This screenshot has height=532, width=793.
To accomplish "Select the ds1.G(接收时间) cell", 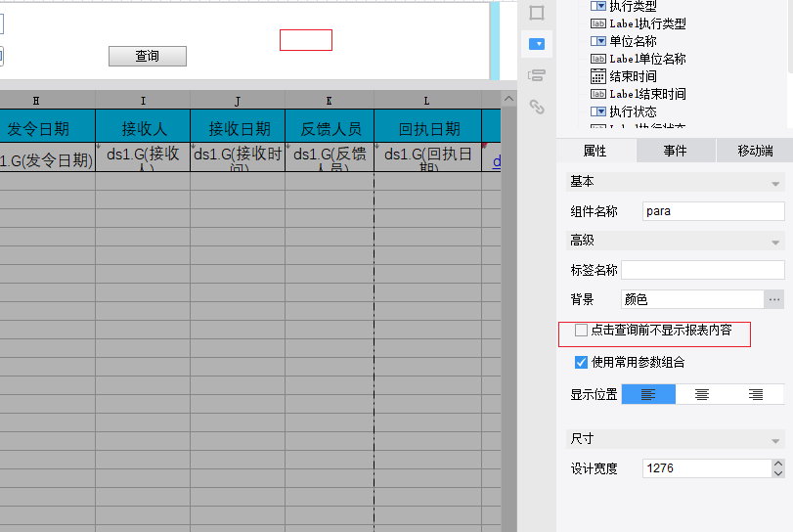I will click(x=238, y=157).
